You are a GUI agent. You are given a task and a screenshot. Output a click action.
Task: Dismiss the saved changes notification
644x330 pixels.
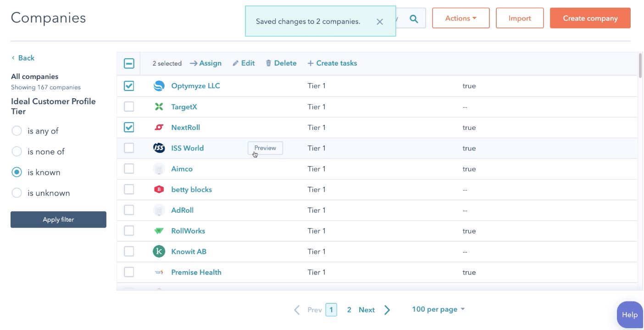[380, 22]
